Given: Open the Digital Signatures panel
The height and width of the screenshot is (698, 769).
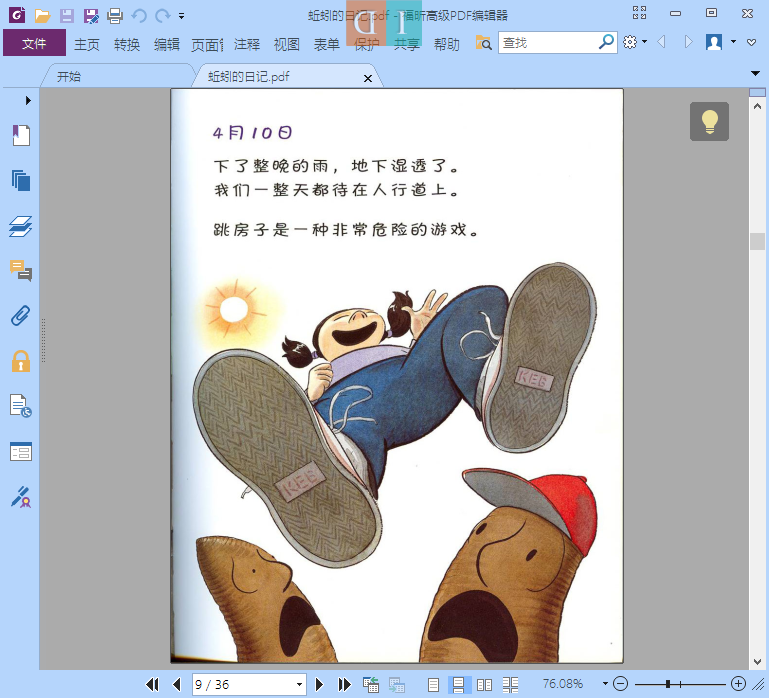Looking at the screenshot, I should point(21,496).
